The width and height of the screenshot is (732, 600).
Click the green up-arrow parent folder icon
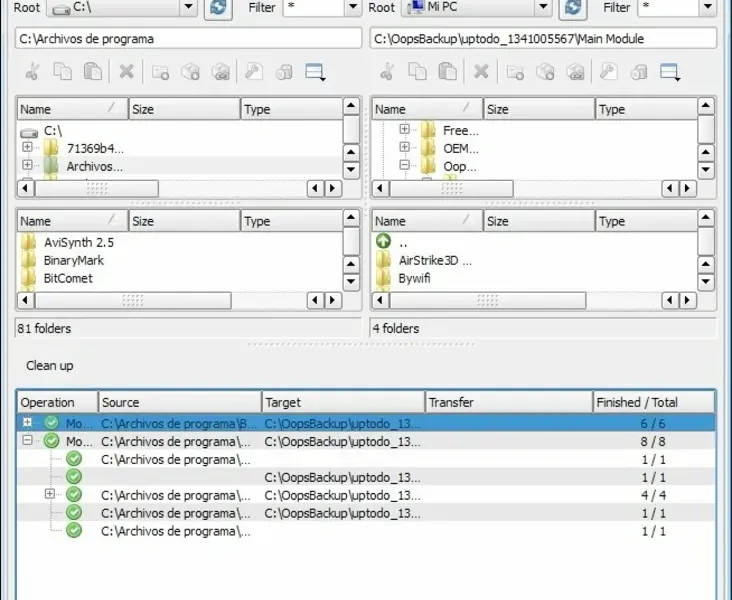pos(383,241)
